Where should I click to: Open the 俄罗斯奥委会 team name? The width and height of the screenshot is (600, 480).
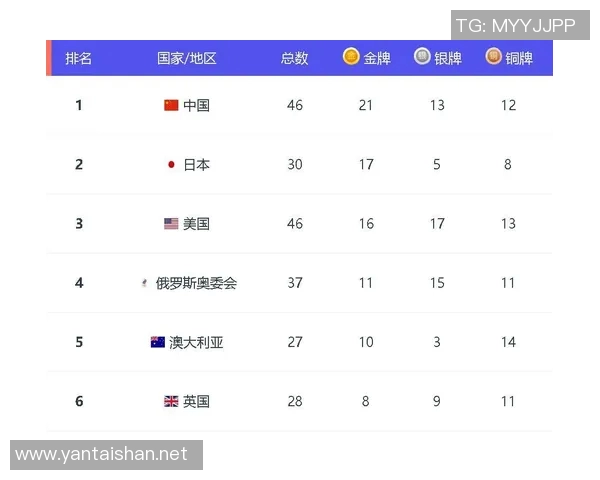click(197, 283)
